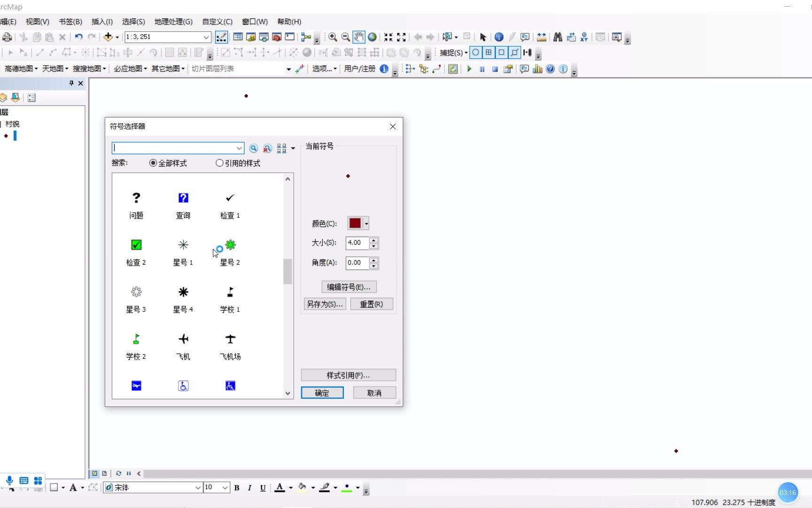Image resolution: width=812 pixels, height=508 pixels.
Task: Open the 地理处理(G) menu
Action: [x=172, y=22]
